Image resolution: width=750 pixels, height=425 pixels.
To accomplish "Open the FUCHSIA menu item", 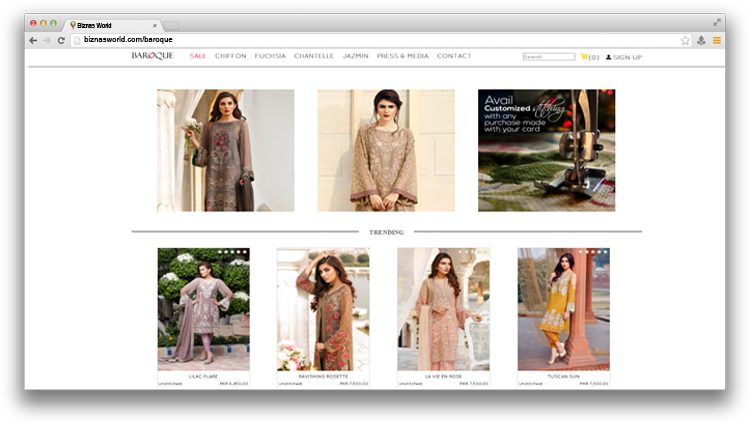I will 270,56.
